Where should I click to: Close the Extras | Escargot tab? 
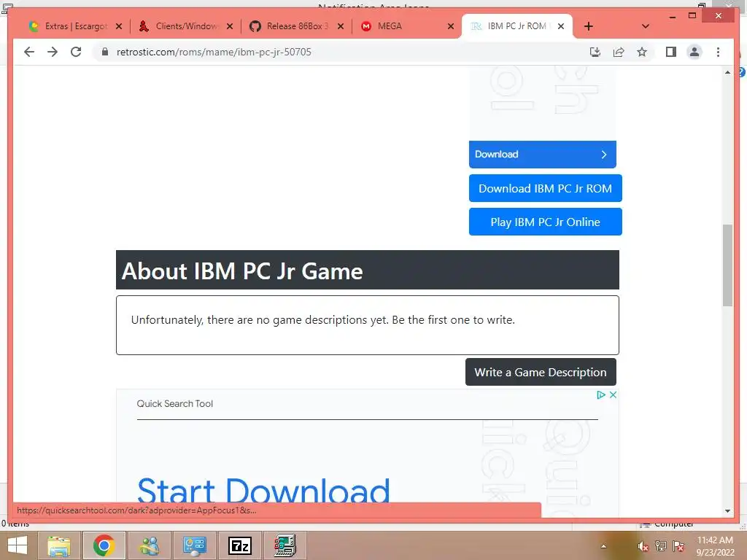pos(119,26)
